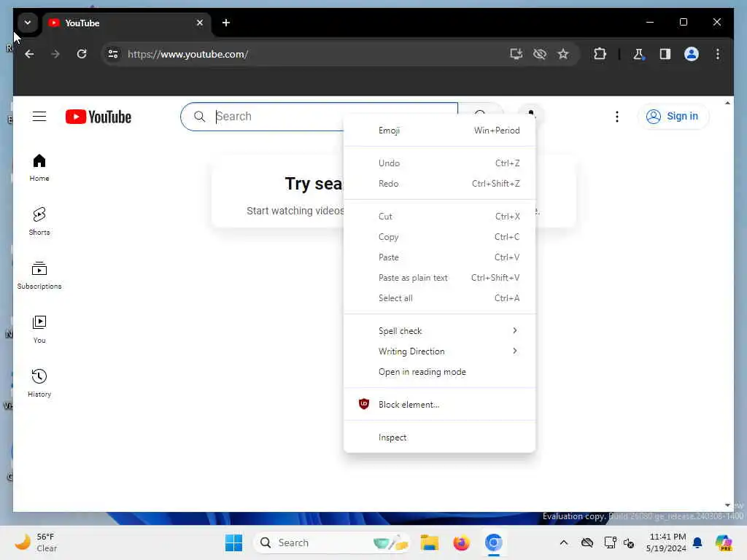Select Redo in the context menu
The image size is (747, 560).
pos(439,184)
